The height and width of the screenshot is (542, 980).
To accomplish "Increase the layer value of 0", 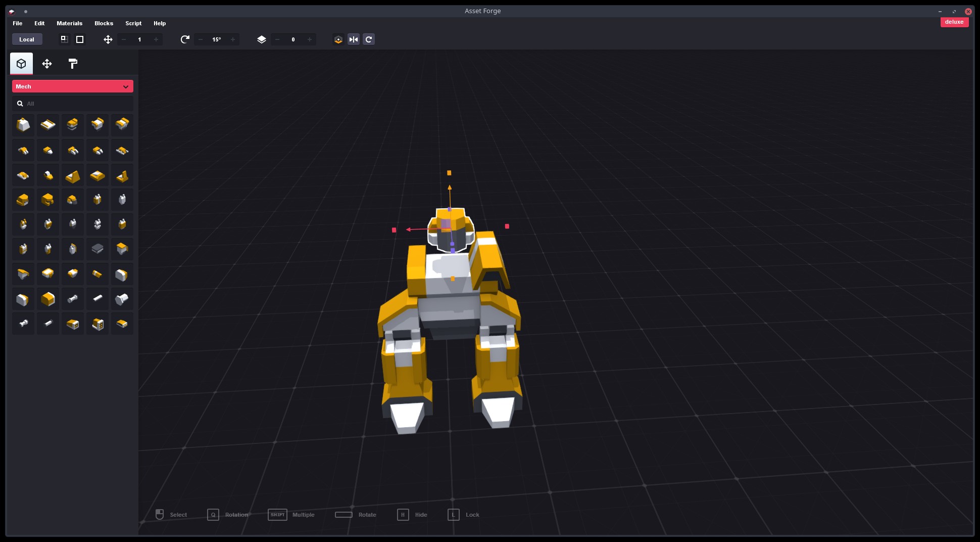I will tap(310, 39).
